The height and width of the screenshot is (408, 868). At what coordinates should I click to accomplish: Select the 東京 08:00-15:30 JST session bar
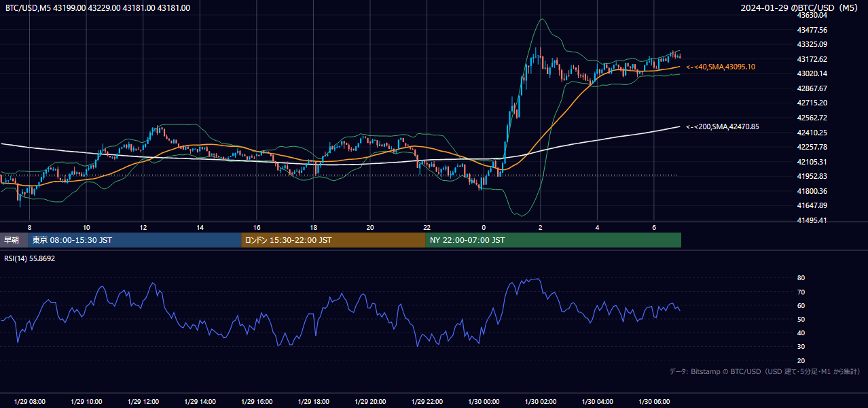pyautogui.click(x=134, y=240)
